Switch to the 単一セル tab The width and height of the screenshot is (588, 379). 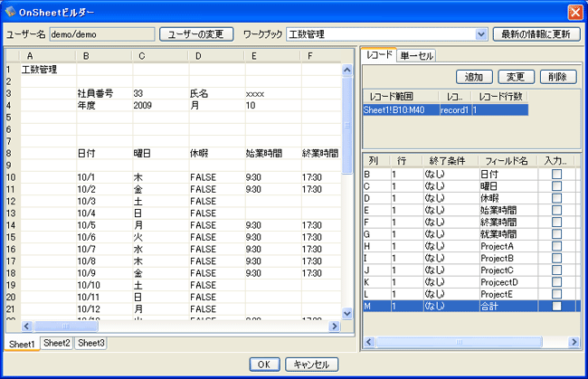point(416,56)
